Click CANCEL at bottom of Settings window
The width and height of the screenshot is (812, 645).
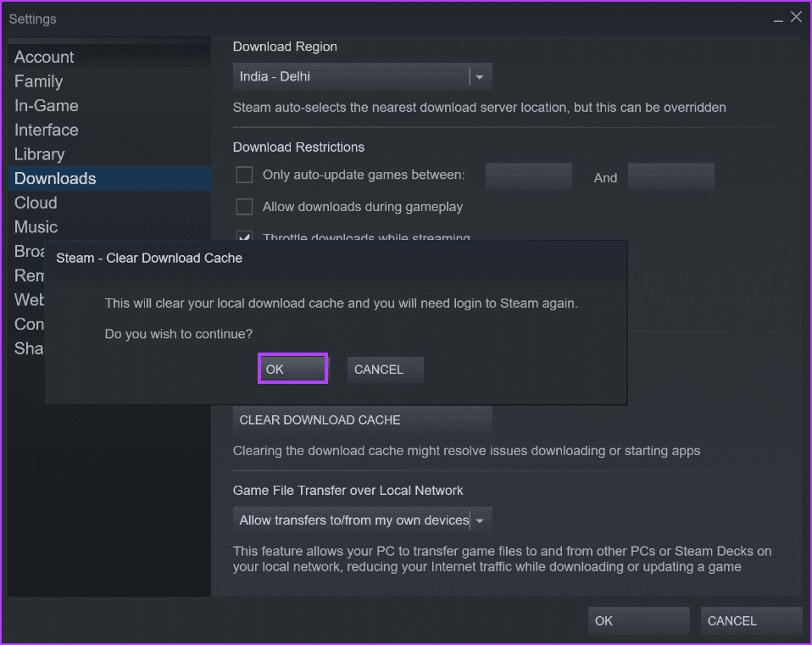[x=752, y=620]
